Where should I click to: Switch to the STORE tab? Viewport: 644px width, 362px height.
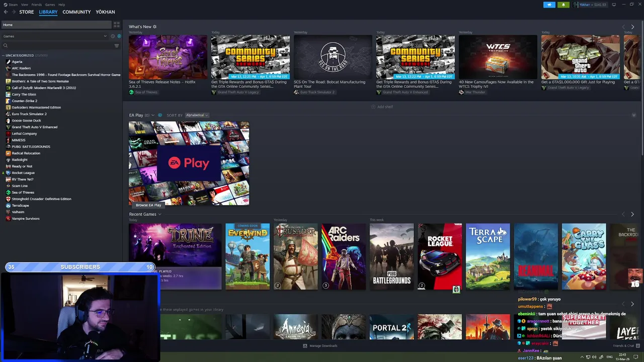[27, 12]
